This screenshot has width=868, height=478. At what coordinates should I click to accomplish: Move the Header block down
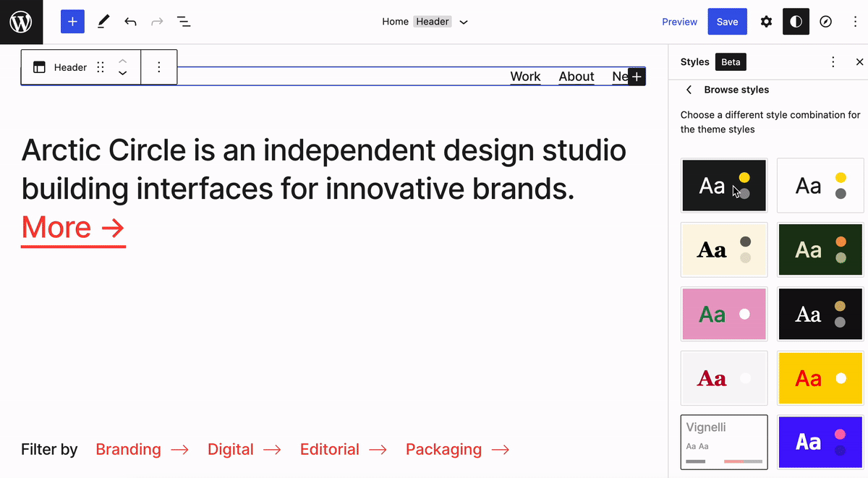(123, 73)
